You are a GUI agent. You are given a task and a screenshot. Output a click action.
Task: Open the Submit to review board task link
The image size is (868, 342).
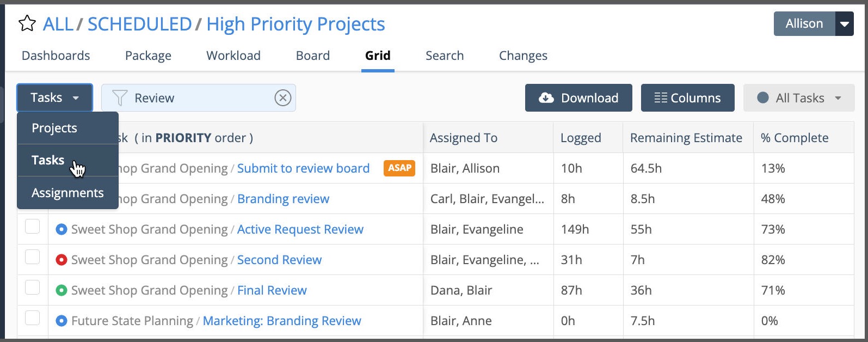(x=303, y=168)
